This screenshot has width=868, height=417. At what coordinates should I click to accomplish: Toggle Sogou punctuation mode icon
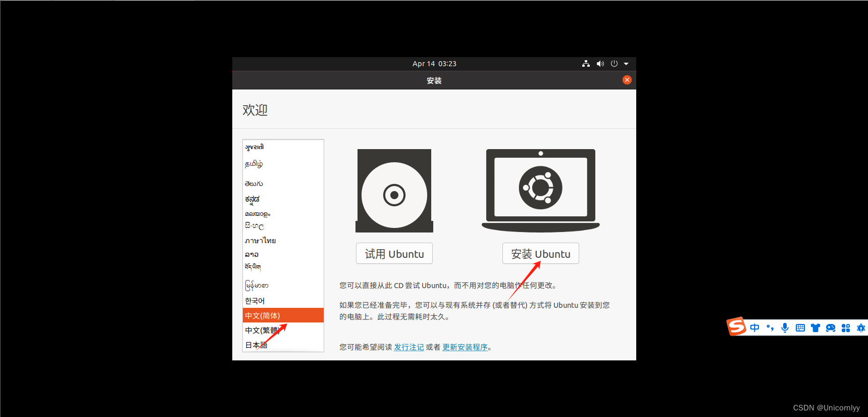point(770,328)
